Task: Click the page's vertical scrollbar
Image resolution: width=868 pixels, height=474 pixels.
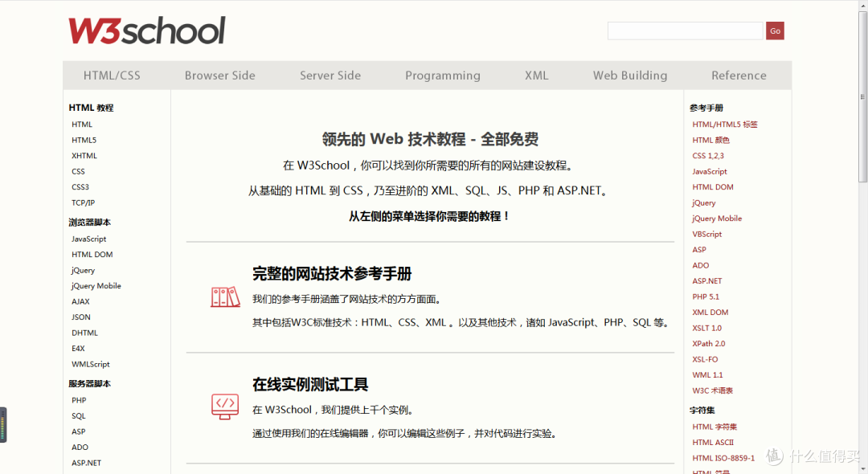Action: pos(863,96)
